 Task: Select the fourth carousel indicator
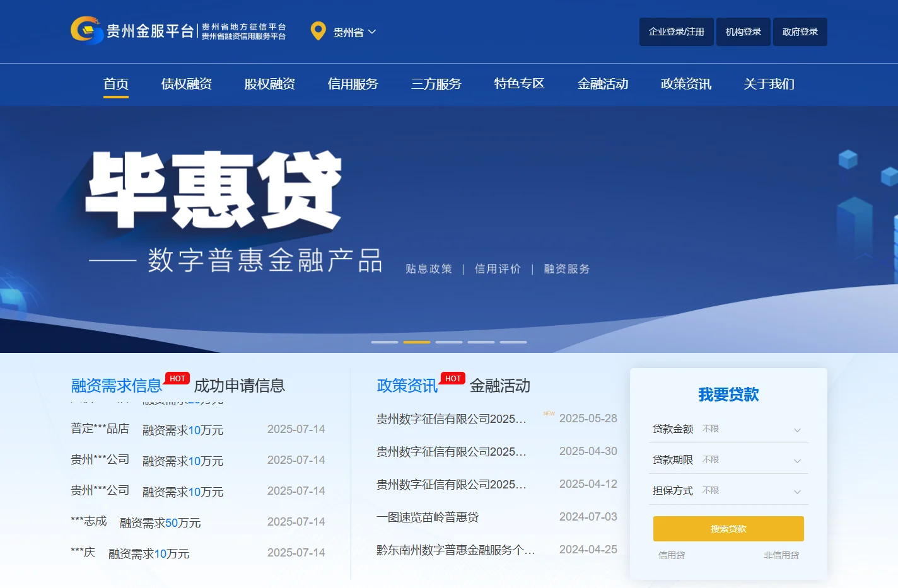[481, 342]
